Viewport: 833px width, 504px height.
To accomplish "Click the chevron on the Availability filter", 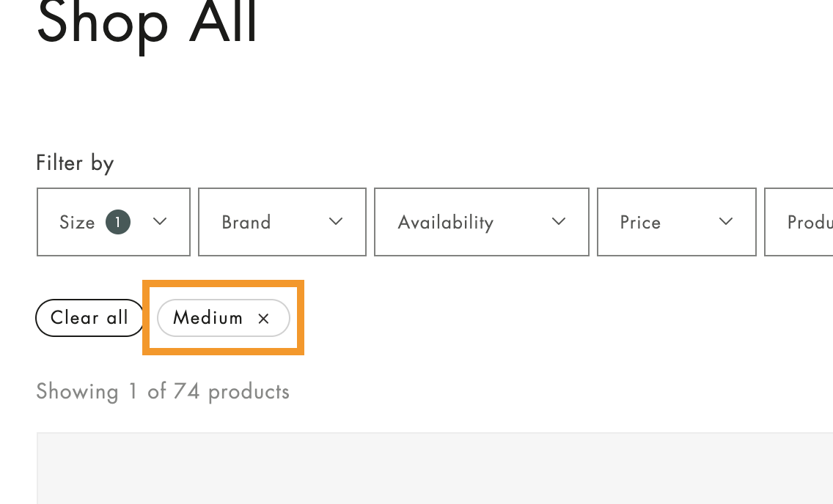I will [x=559, y=222].
